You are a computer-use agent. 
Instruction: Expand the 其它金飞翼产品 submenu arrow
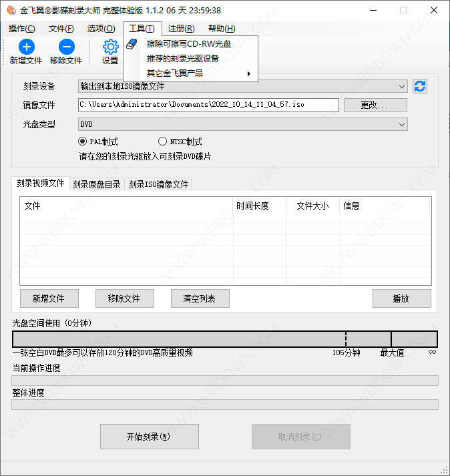pyautogui.click(x=249, y=73)
